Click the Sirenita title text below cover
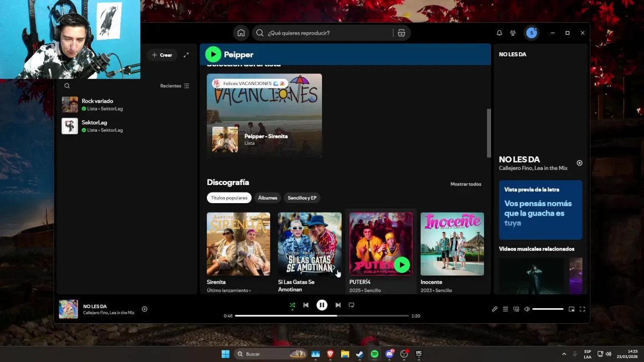The image size is (644, 362). [x=216, y=282]
